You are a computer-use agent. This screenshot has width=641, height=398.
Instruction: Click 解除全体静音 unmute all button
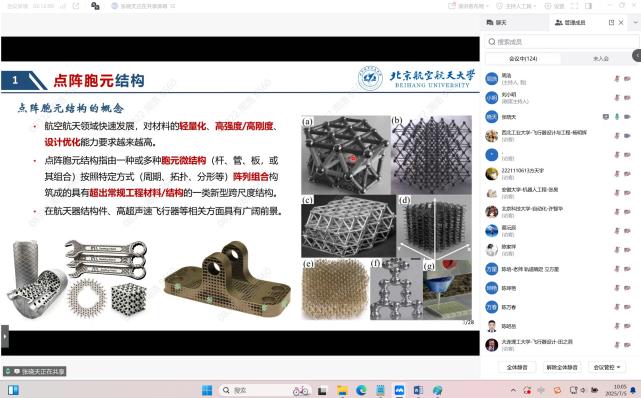[562, 367]
